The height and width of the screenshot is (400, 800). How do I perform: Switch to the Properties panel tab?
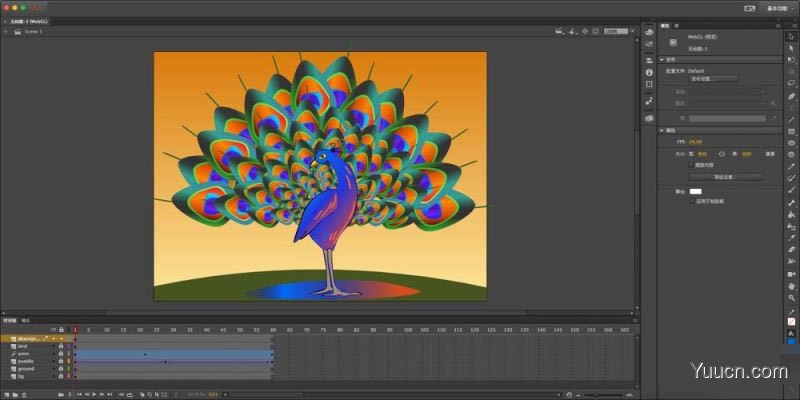pos(665,25)
